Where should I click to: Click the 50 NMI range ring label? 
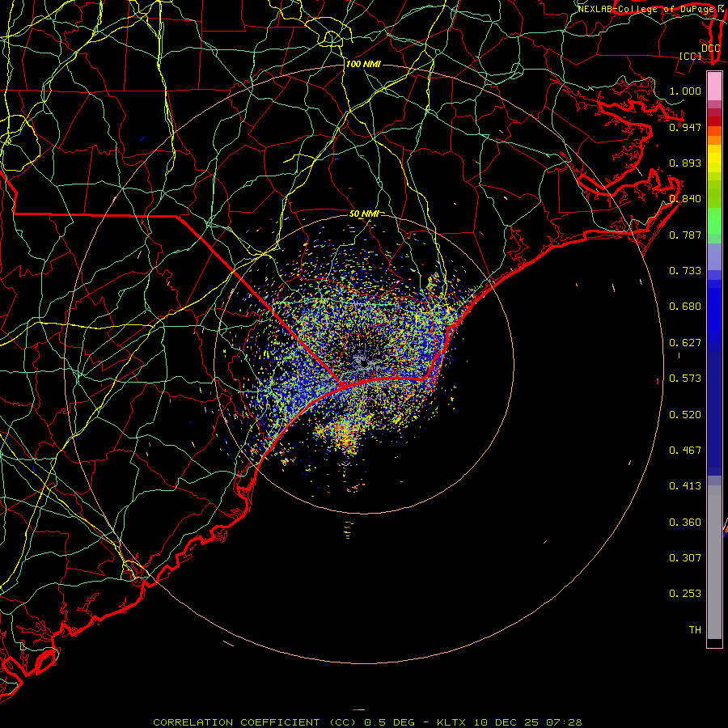point(364,214)
